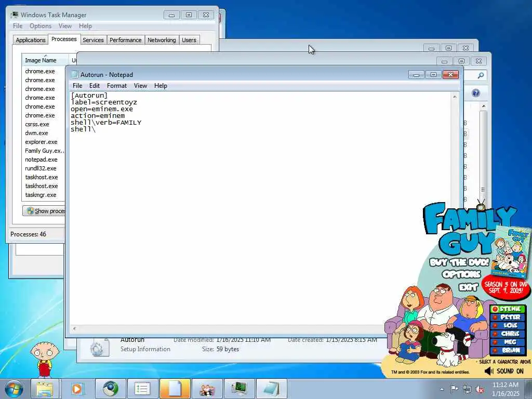Open Task Manager Options menu
Image resolution: width=532 pixels, height=399 pixels.
point(41,26)
